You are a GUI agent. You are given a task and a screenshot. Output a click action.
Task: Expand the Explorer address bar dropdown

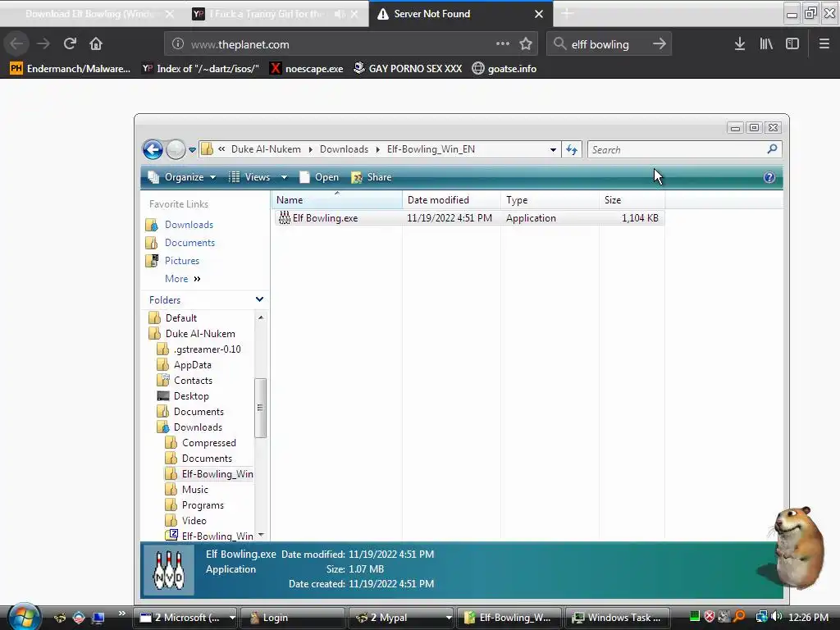coord(553,149)
